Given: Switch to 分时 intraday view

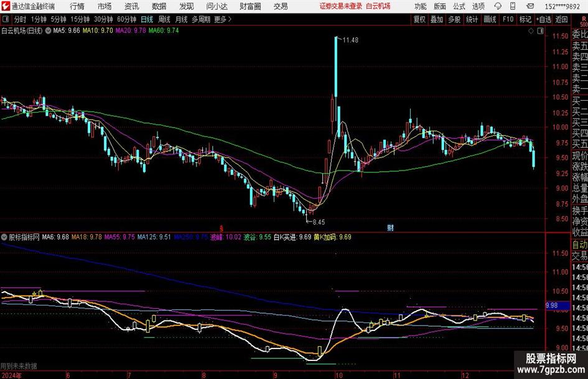Looking at the screenshot, I should pos(21,19).
